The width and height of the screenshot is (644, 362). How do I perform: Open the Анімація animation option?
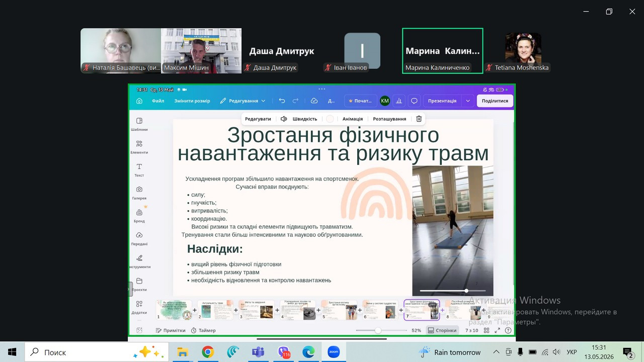tap(353, 119)
